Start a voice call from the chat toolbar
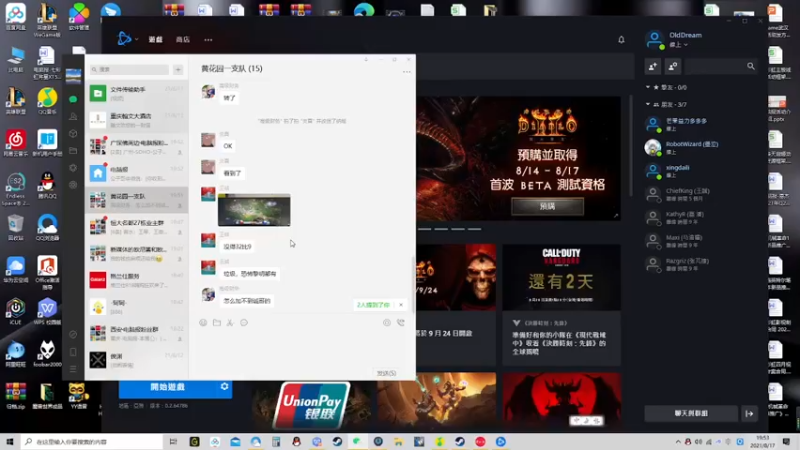Image resolution: width=800 pixels, height=450 pixels. click(401, 322)
